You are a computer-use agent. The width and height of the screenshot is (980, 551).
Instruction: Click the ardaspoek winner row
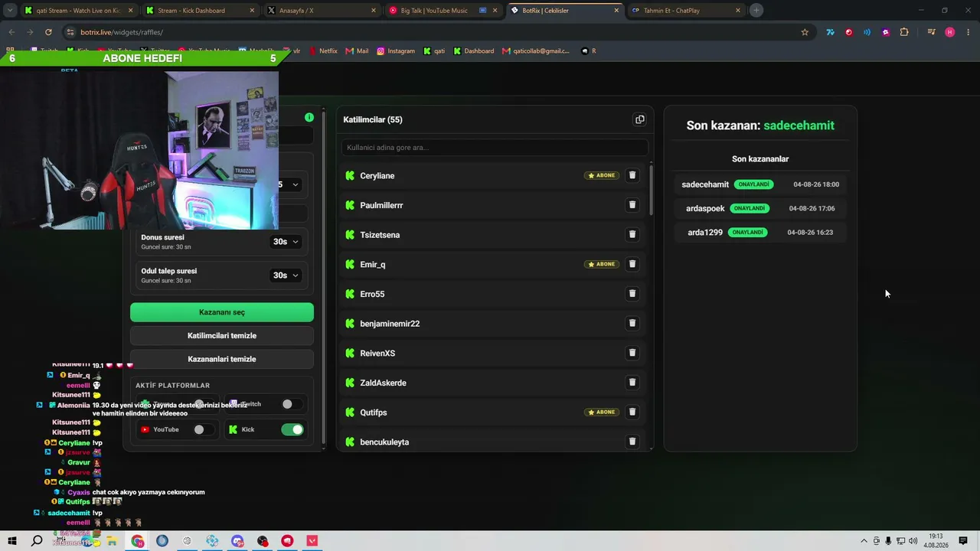760,208
